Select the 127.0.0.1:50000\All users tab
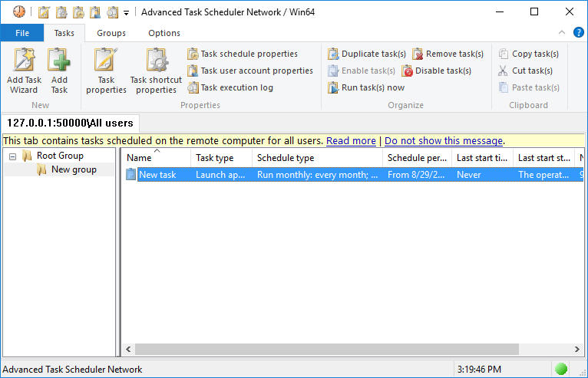 [70, 123]
